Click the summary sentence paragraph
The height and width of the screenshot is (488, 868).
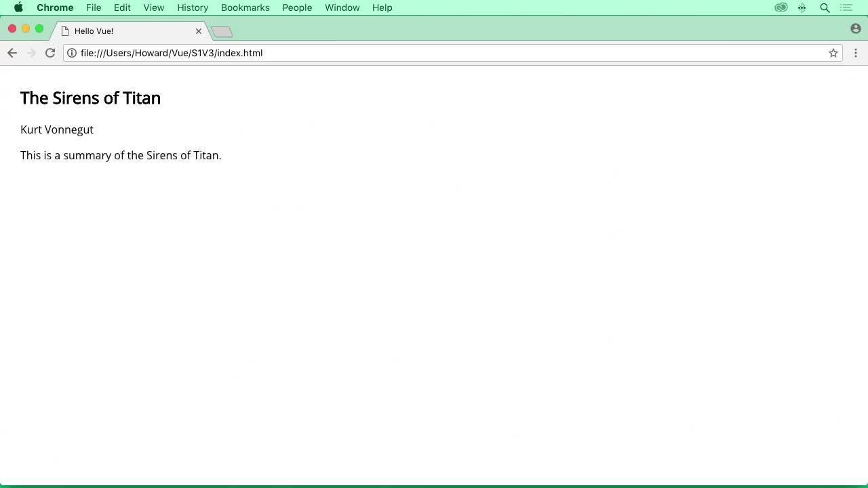tap(121, 155)
